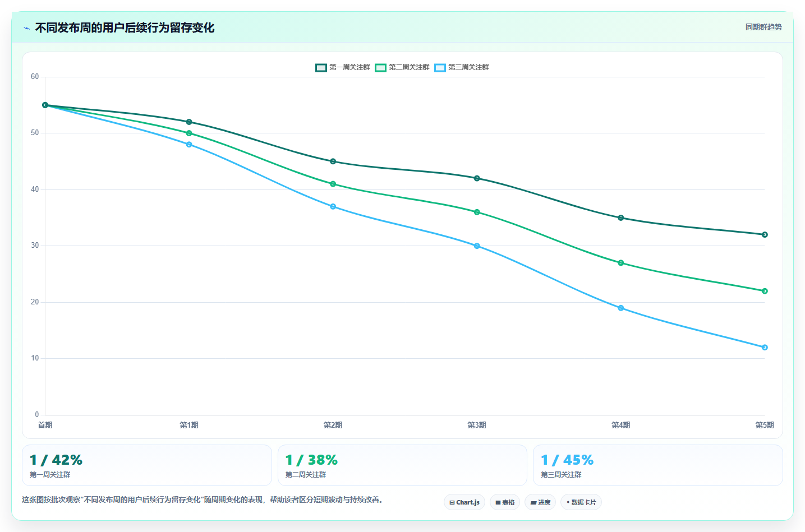Click the 数据卡片 tag chip
The height and width of the screenshot is (532, 805).
click(x=581, y=502)
